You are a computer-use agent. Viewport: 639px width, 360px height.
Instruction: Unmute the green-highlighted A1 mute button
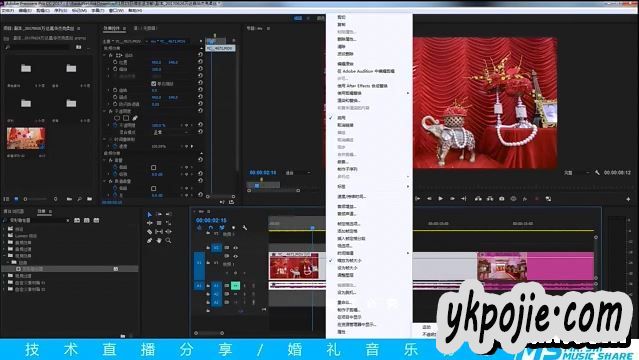tap(235, 285)
